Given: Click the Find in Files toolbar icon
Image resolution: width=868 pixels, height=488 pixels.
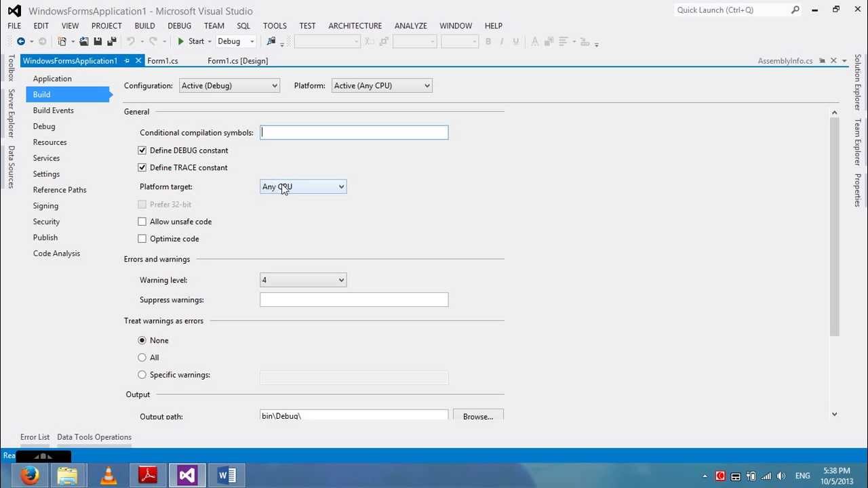Looking at the screenshot, I should [x=271, y=41].
